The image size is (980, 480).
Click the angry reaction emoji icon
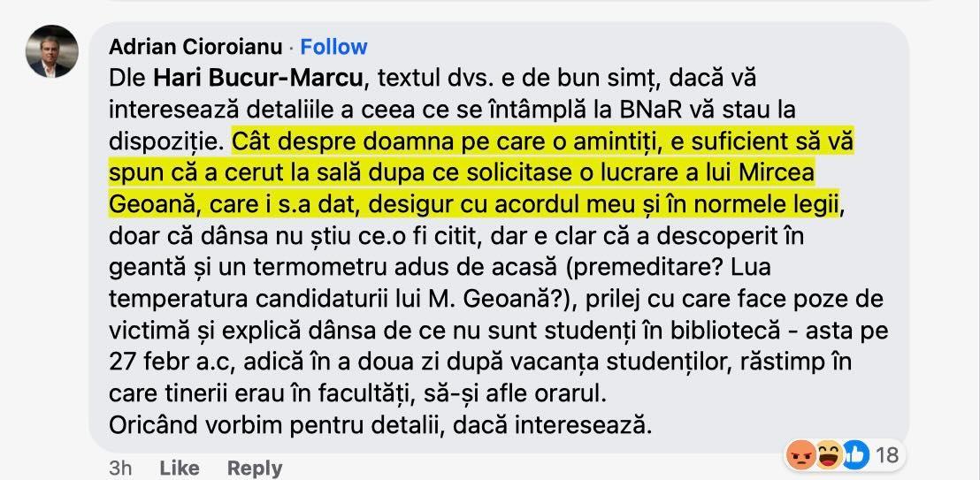coord(800,455)
